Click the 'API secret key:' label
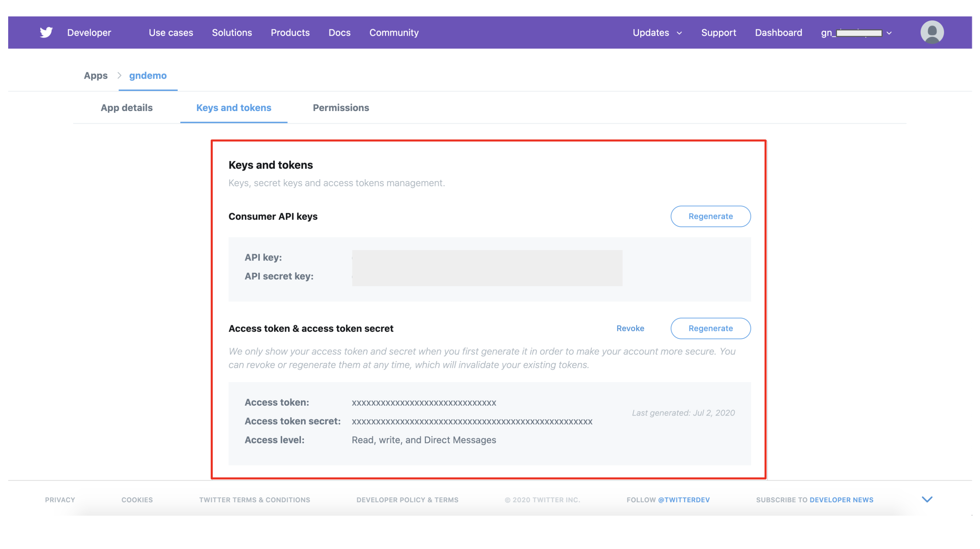 [279, 276]
